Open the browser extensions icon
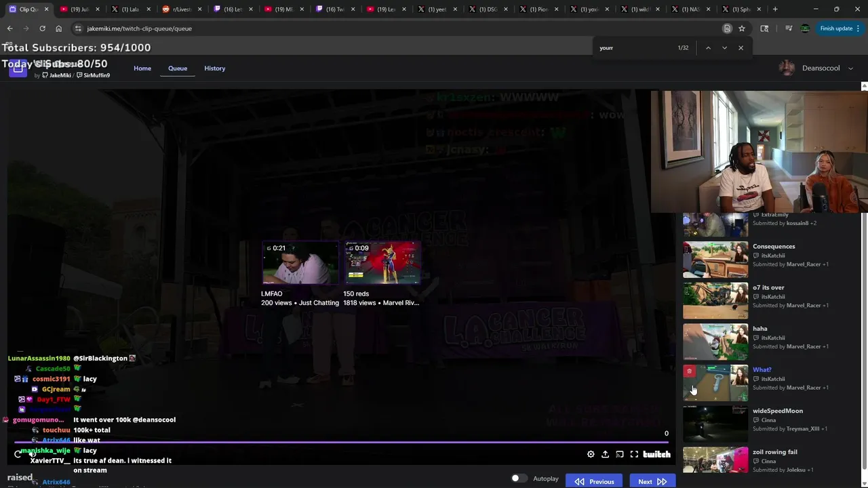Image resolution: width=868 pixels, height=488 pixels. click(x=764, y=28)
